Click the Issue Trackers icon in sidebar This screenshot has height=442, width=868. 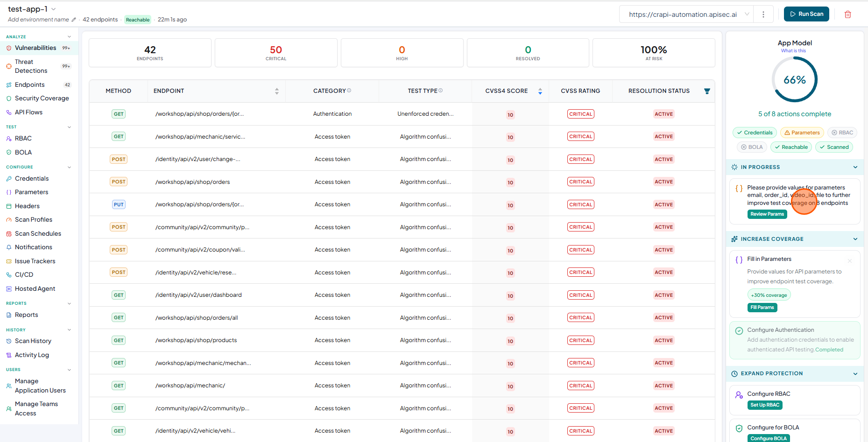[x=9, y=261]
